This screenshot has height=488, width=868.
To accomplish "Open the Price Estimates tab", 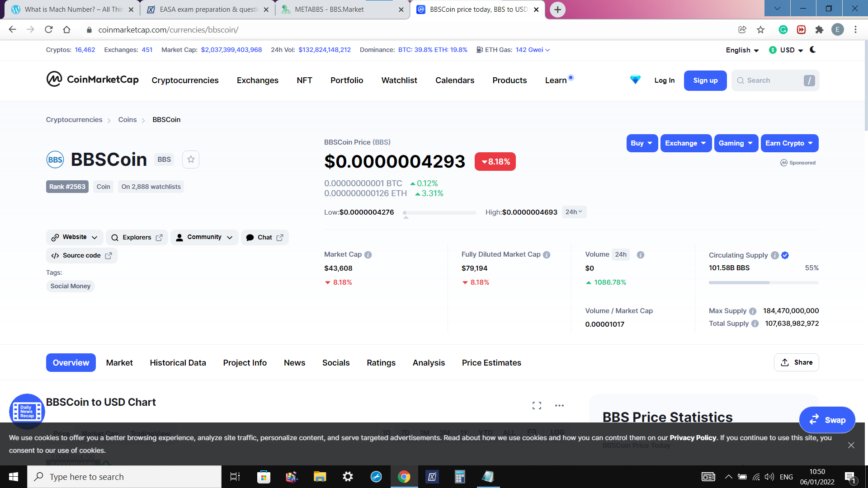I will point(491,363).
